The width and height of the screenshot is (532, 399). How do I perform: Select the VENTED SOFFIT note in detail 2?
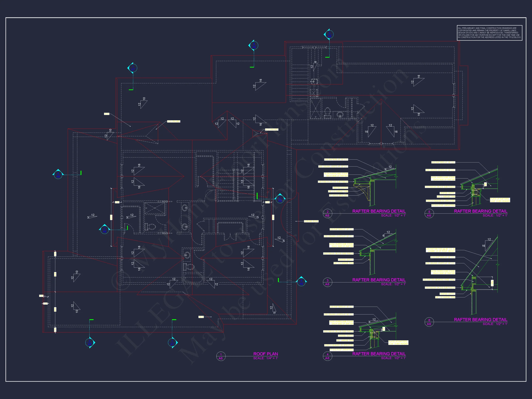click(x=340, y=188)
